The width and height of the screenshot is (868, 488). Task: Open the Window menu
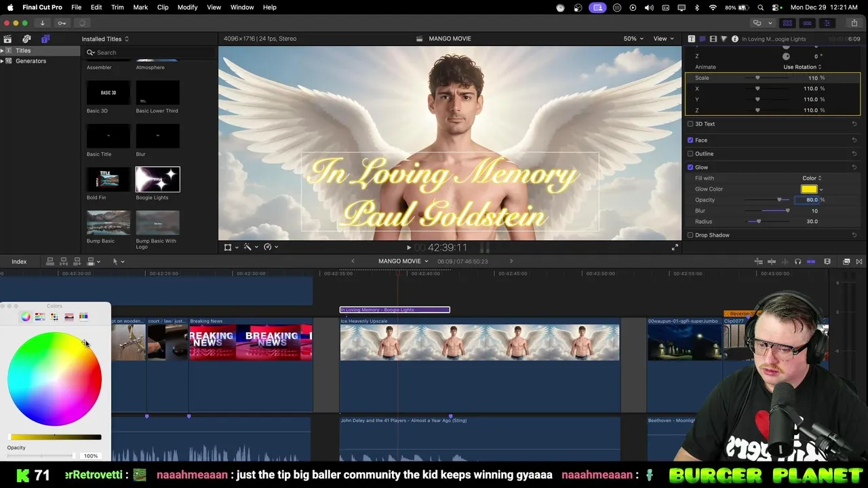click(x=242, y=7)
